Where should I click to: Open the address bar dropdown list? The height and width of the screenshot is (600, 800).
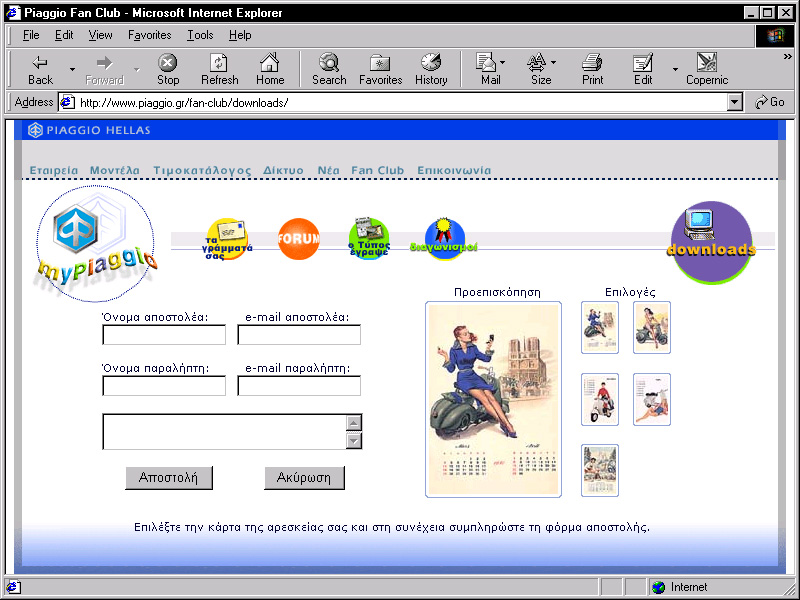(x=734, y=103)
